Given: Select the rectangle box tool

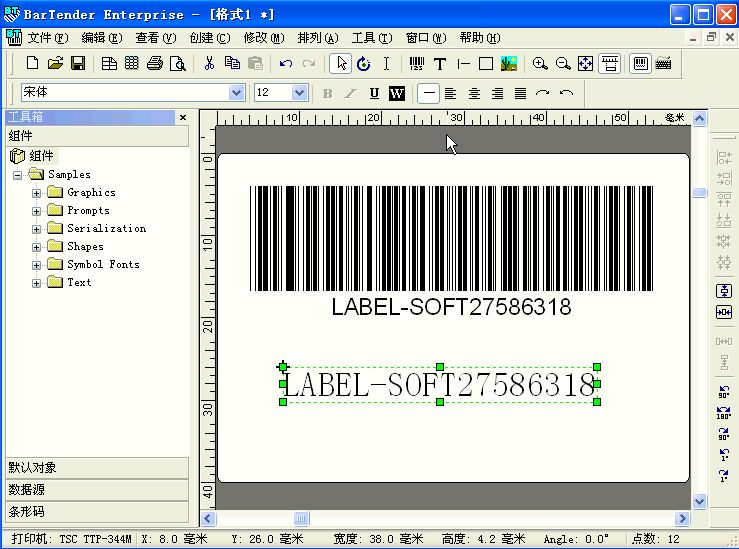Looking at the screenshot, I should [485, 63].
